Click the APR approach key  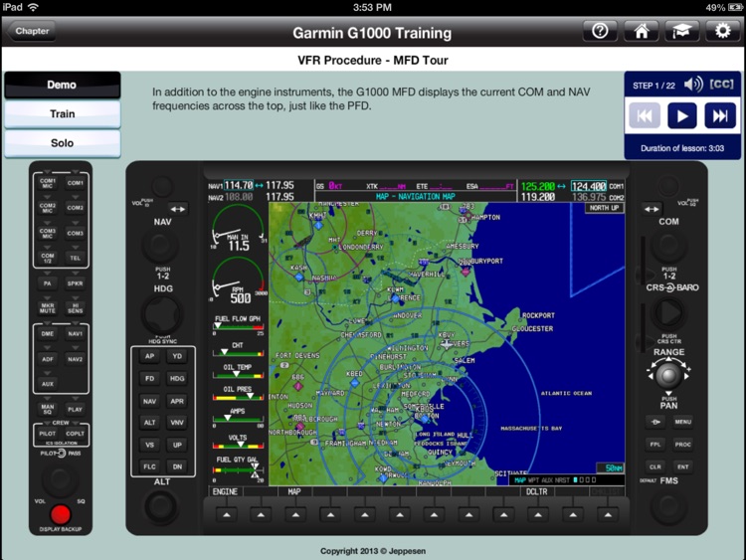[177, 401]
